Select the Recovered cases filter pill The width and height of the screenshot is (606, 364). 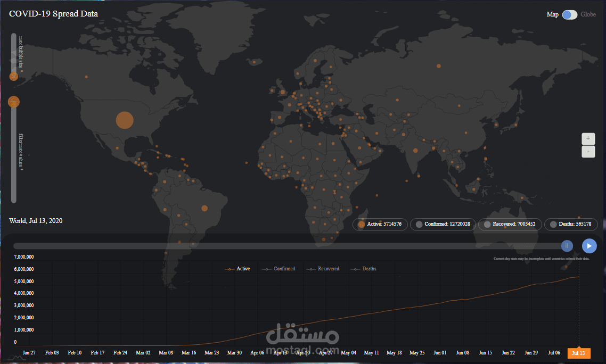pyautogui.click(x=510, y=224)
